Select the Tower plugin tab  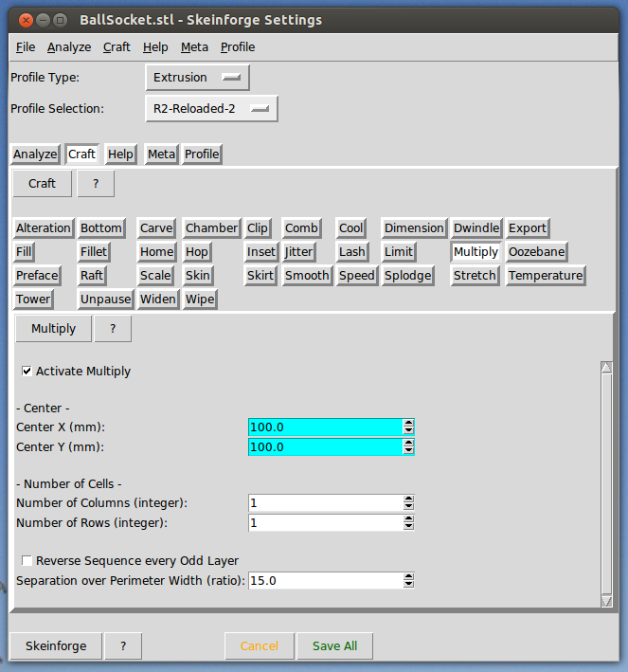[x=33, y=299]
